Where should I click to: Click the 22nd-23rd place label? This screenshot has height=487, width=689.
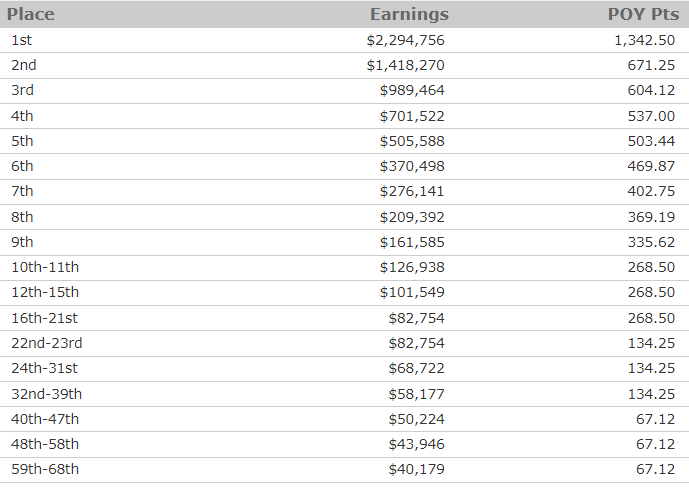tap(47, 343)
